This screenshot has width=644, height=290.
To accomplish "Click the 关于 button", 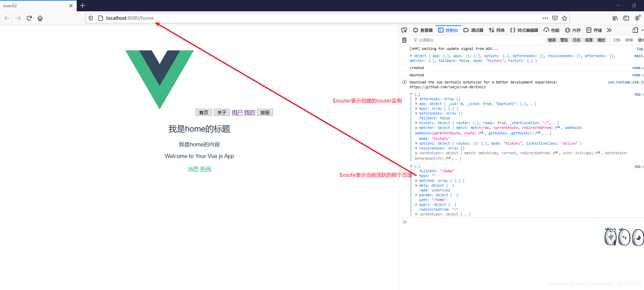I will click(x=222, y=112).
